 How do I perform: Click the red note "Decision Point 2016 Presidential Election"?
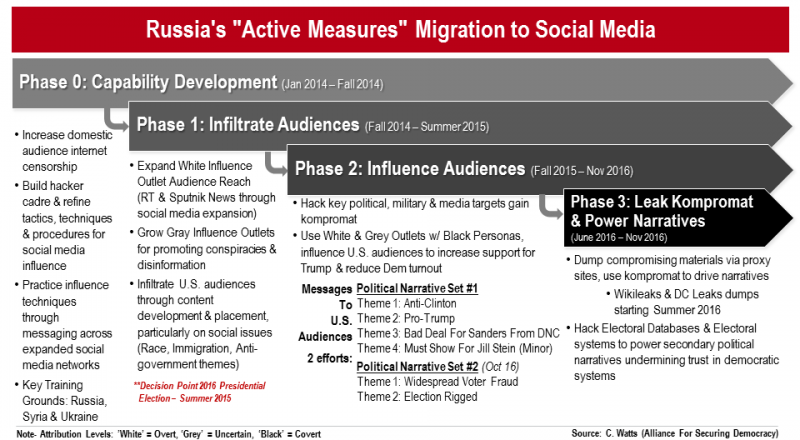tap(199, 392)
